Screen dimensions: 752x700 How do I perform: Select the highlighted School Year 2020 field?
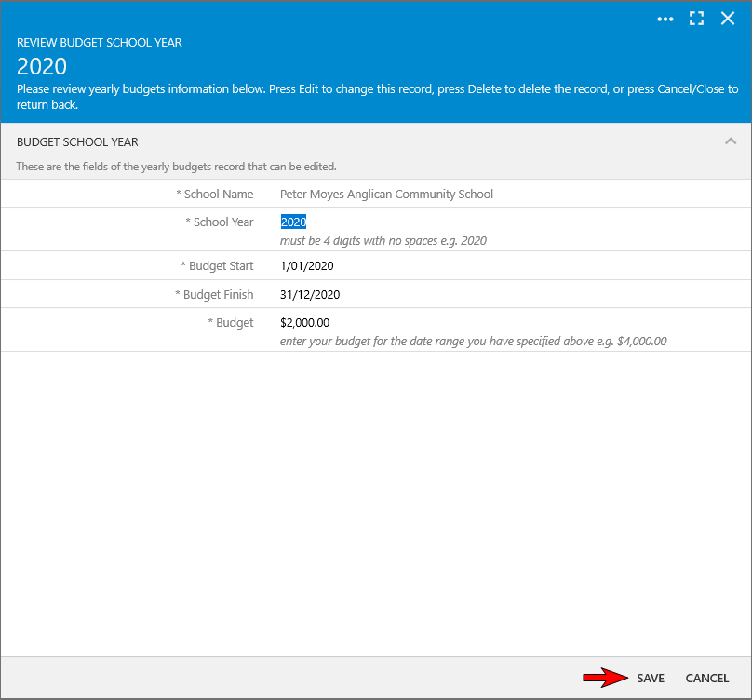(x=294, y=222)
